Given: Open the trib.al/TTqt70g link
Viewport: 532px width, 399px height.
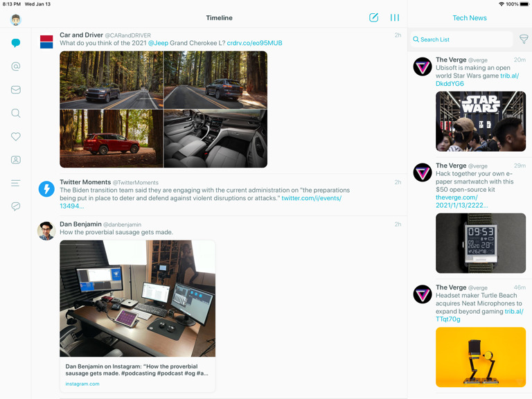Looking at the screenshot, I should (514, 311).
